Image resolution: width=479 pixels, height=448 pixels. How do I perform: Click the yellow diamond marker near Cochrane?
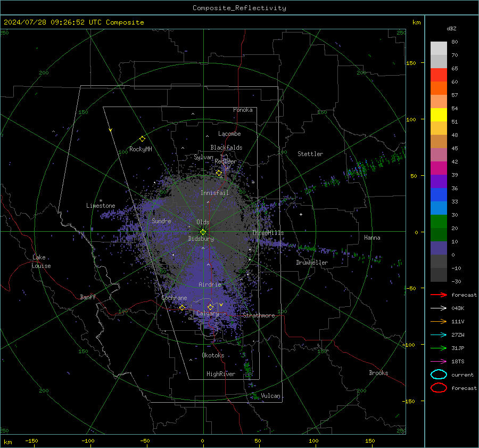click(x=182, y=307)
